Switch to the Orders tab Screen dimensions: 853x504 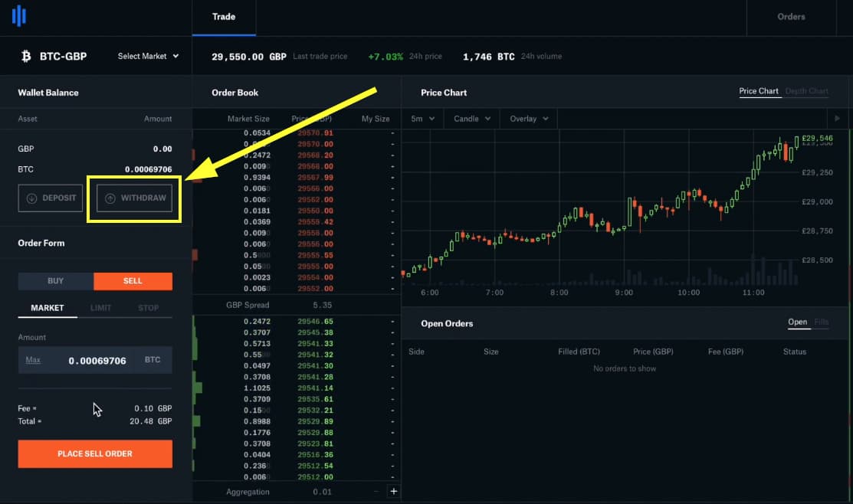point(791,16)
